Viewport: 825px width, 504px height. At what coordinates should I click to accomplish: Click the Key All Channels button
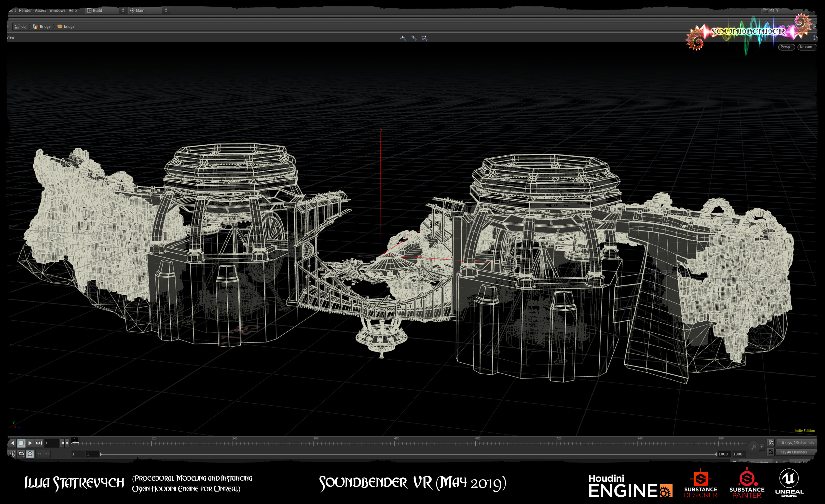coord(797,452)
